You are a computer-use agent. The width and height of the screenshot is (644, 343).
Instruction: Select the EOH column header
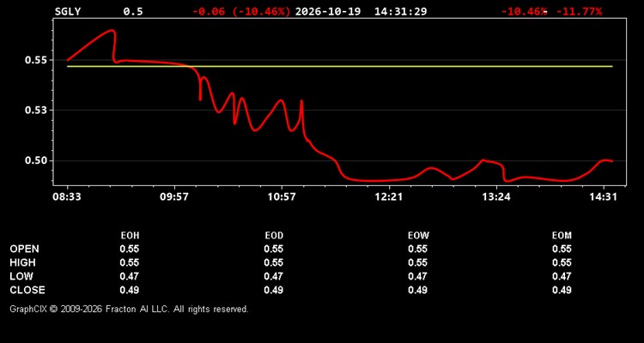(130, 236)
